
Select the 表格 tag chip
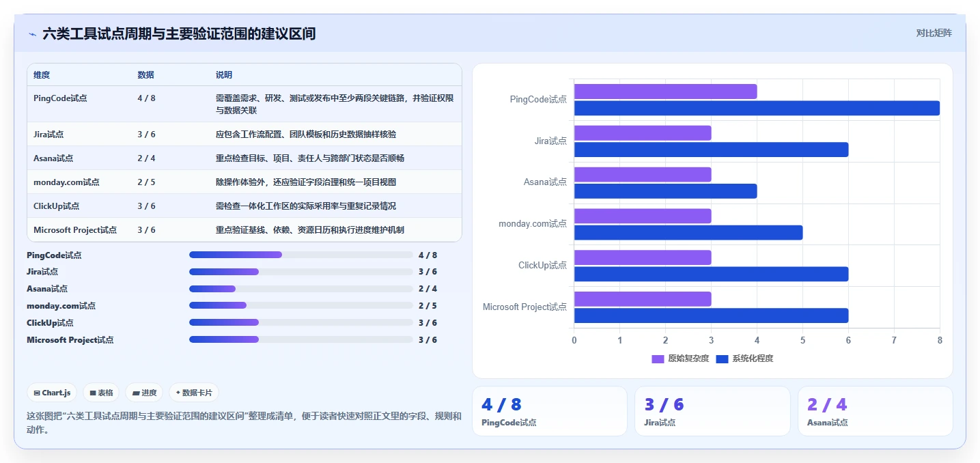click(101, 393)
